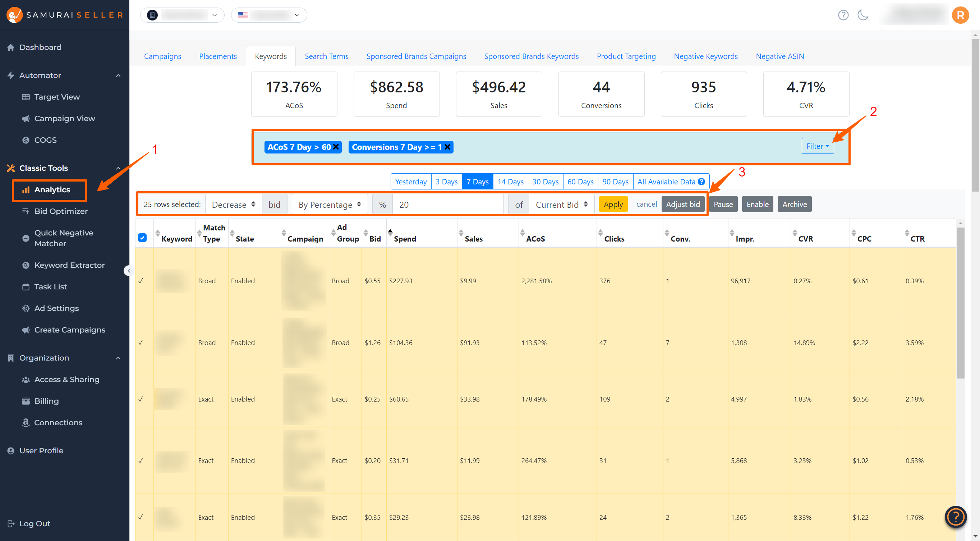Switch to the Search Terms tab
The width and height of the screenshot is (980, 541).
point(326,56)
